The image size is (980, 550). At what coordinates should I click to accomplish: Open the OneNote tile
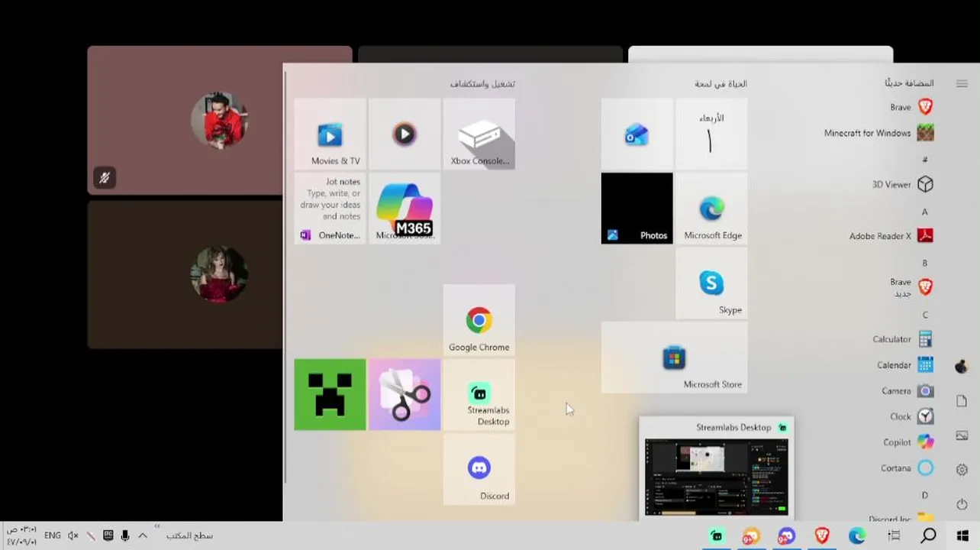330,209
